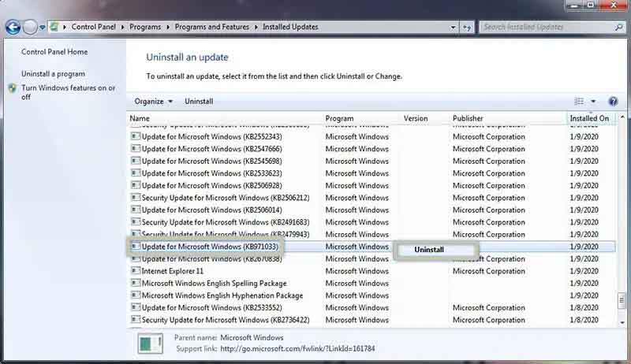The image size is (631, 364).
Task: Open the recent pages dropdown arrow
Action: (42, 28)
